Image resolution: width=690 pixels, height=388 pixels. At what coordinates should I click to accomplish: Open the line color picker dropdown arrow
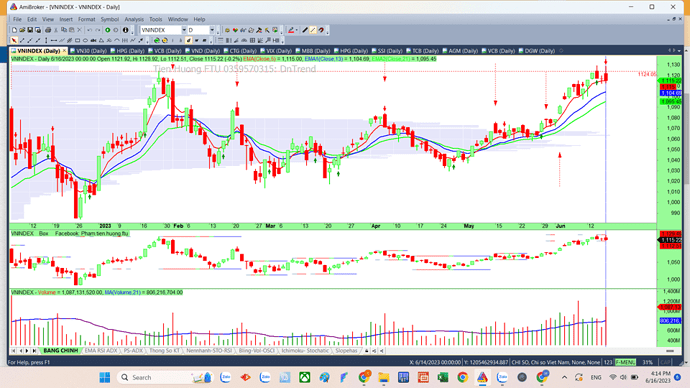point(297,30)
